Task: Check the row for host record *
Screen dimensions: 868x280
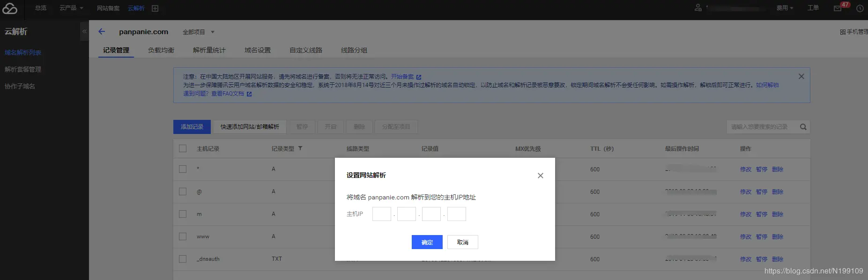Action: pos(183,169)
